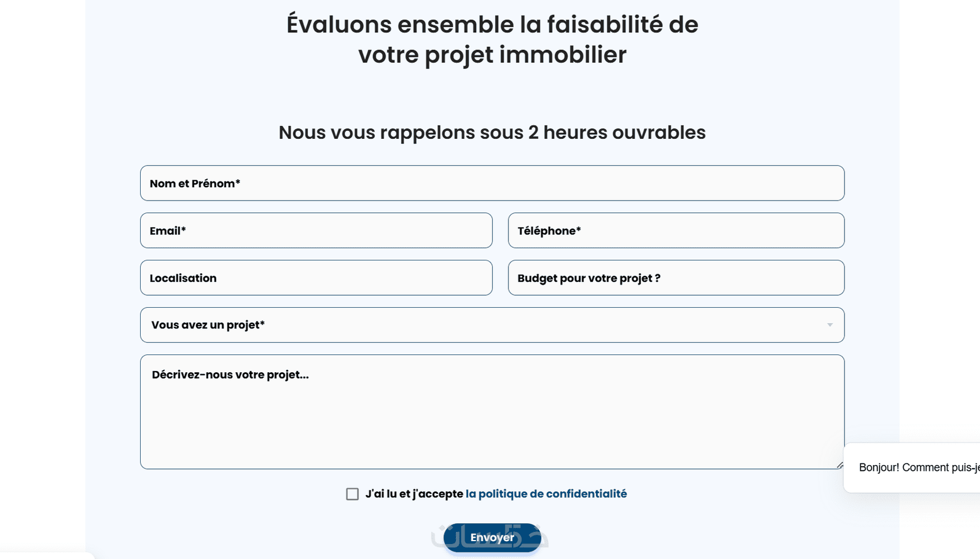
Task: Click the Localisation text field
Action: 316,278
